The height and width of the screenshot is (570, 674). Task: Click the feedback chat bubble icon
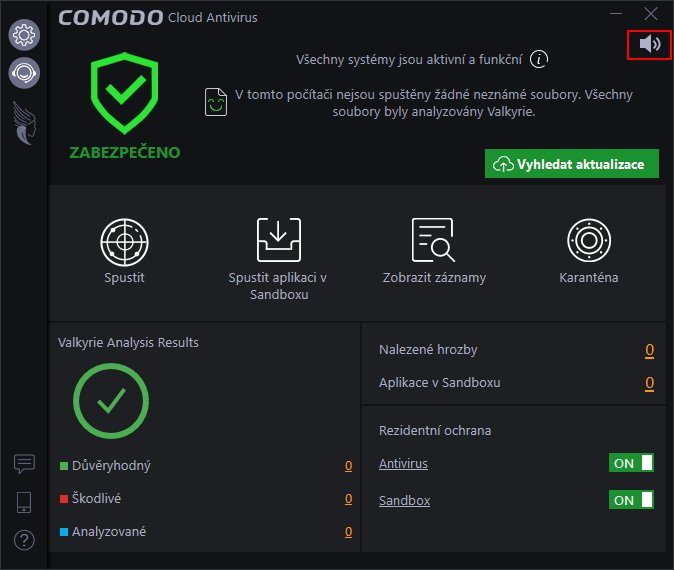[x=24, y=464]
